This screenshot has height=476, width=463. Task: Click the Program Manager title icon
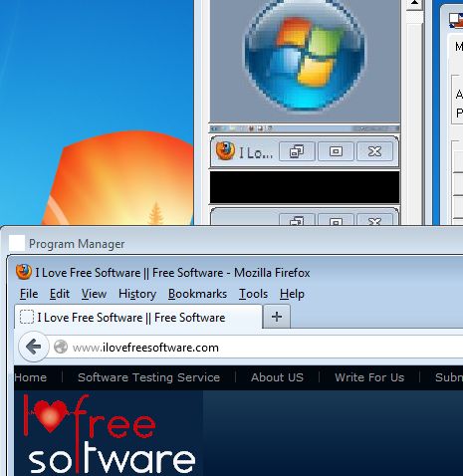click(17, 243)
